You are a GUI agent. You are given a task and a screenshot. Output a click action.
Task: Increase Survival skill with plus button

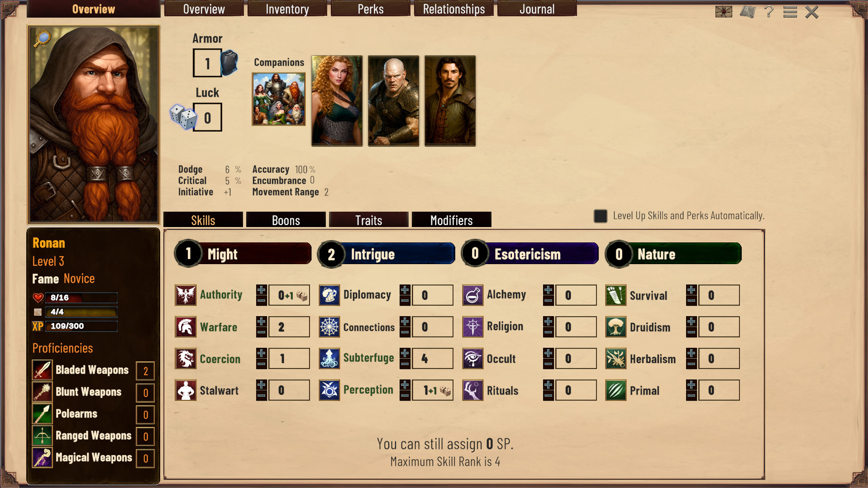point(692,290)
